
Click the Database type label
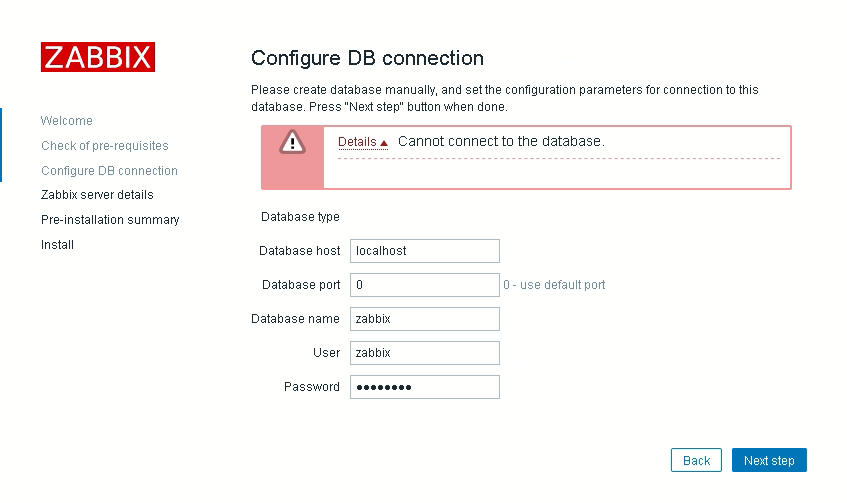click(x=300, y=217)
